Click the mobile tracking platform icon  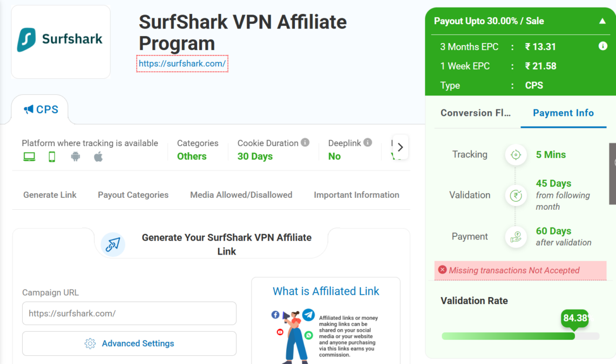click(52, 157)
